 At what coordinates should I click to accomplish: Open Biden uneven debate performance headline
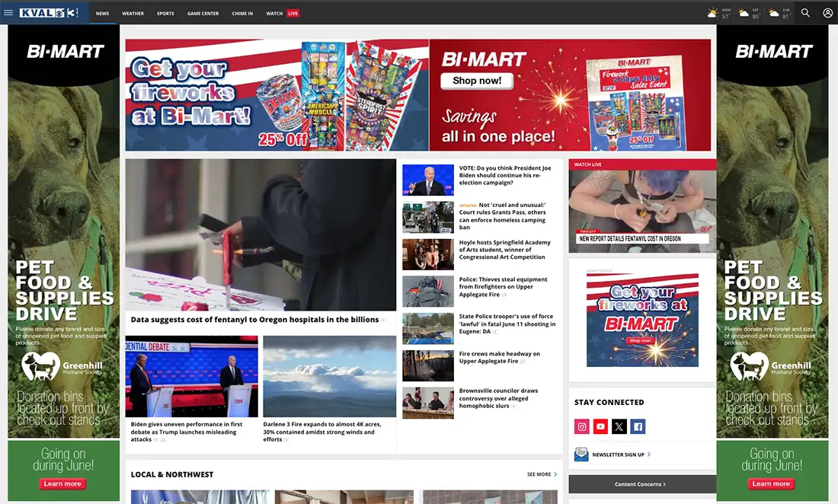point(187,432)
